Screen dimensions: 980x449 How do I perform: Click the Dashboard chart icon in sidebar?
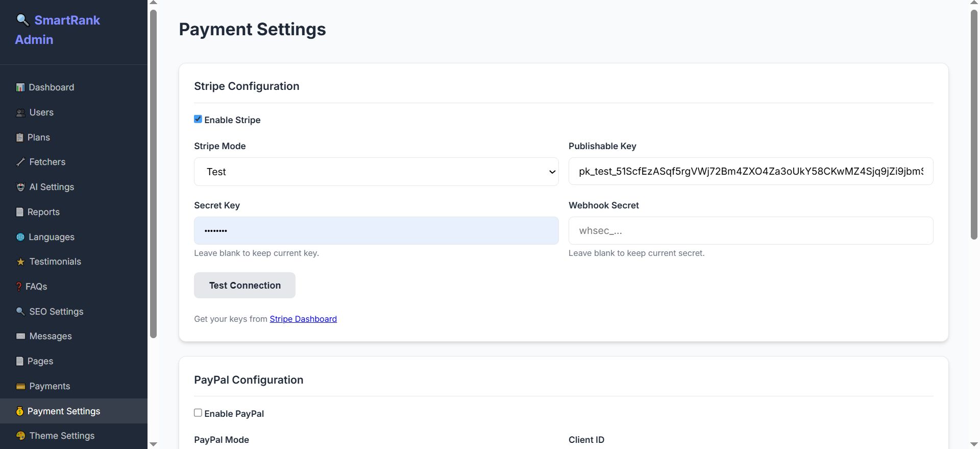[x=20, y=87]
